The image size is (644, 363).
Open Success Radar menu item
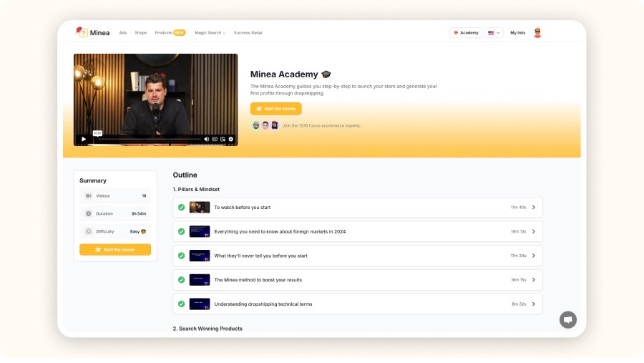click(x=248, y=32)
